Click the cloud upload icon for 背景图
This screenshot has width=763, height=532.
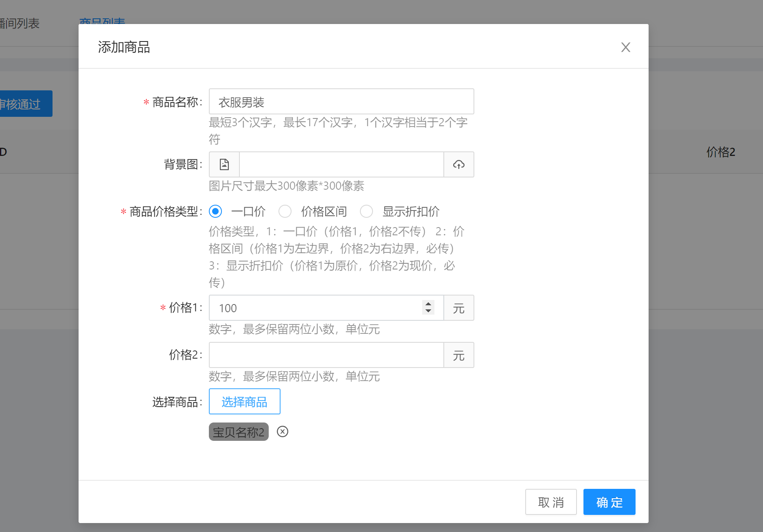458,164
